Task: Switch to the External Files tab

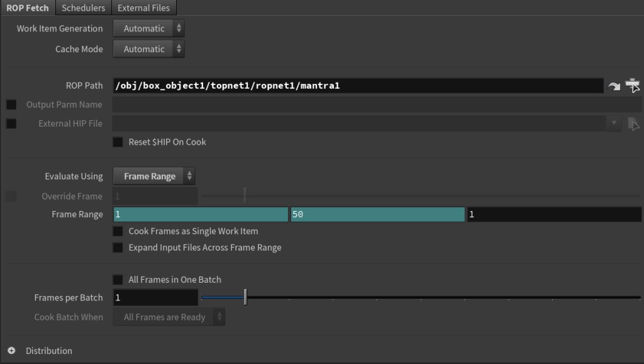Action: (x=143, y=8)
